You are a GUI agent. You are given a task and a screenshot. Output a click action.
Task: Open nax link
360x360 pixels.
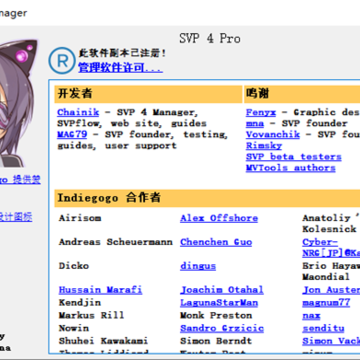(311, 315)
